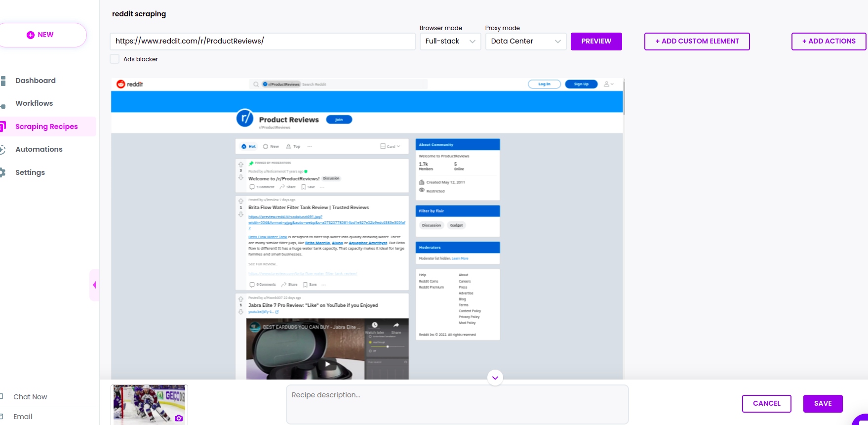The width and height of the screenshot is (868, 425).
Task: Click the SAVE button
Action: [x=823, y=403]
